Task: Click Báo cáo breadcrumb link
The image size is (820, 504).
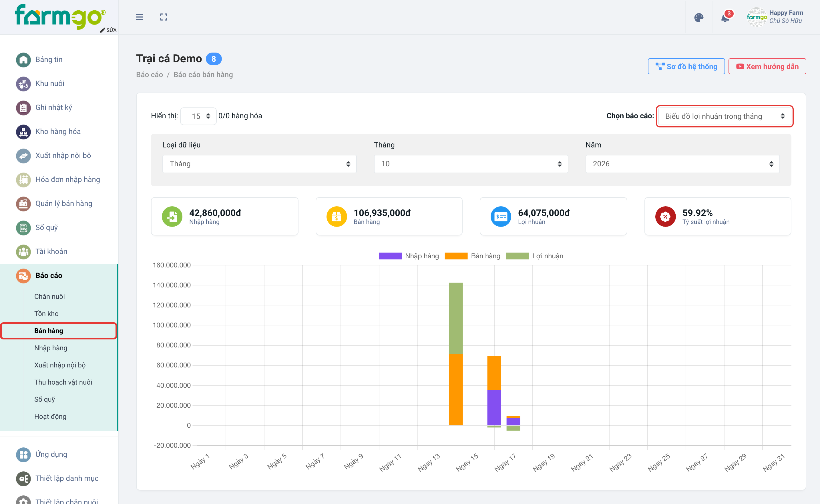Action: click(150, 75)
